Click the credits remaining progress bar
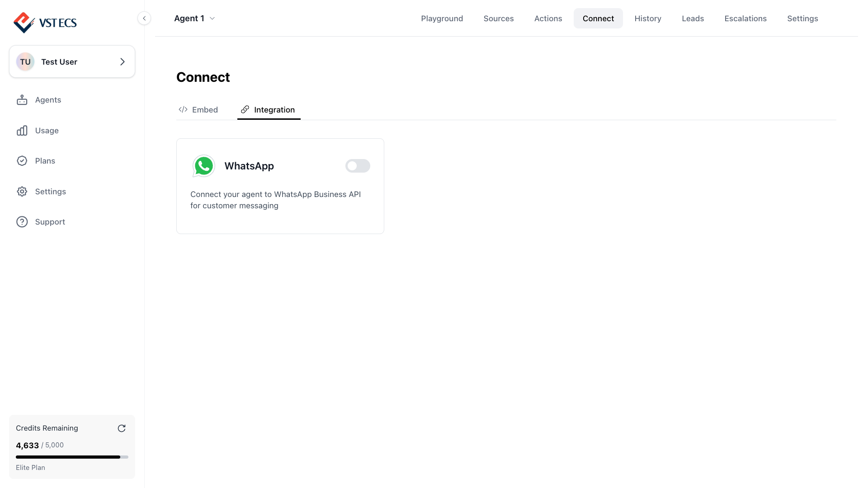868x488 pixels. pyautogui.click(x=72, y=457)
